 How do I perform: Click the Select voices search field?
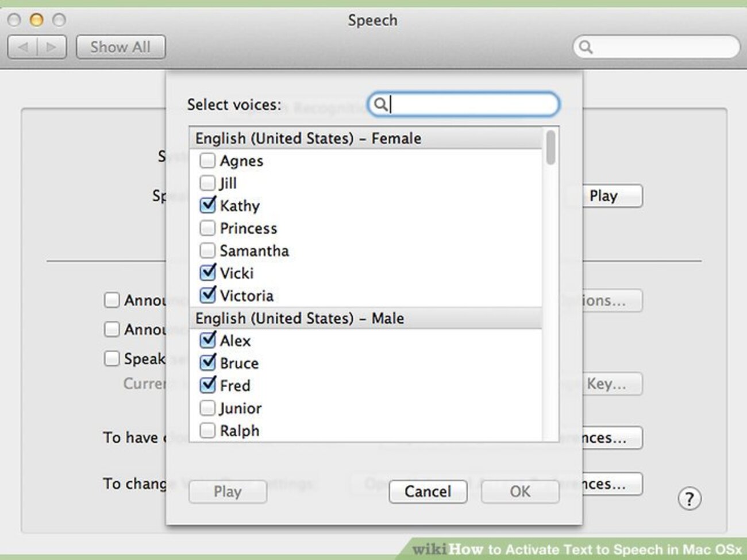(464, 105)
